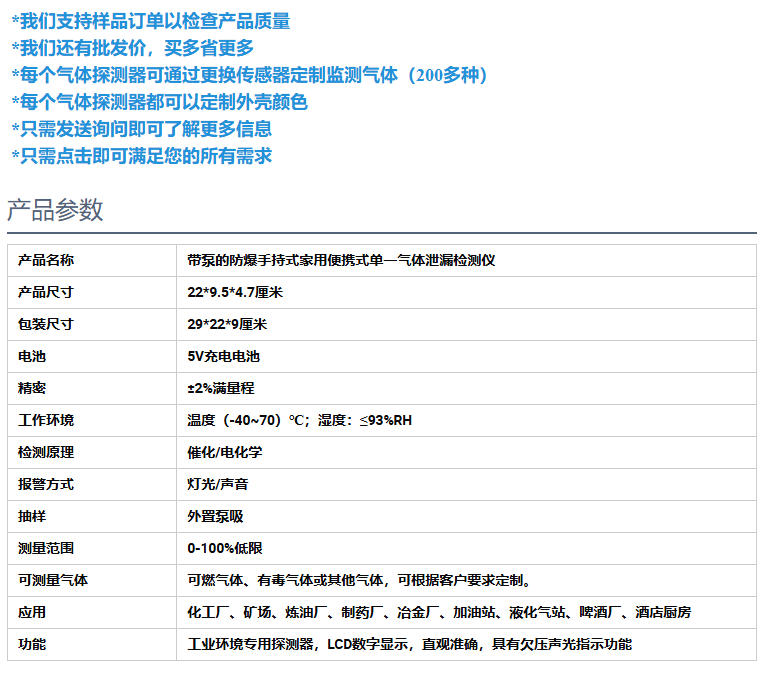Click the 工作环境 temperature and humidity value
Image resolution: width=775 pixels, height=680 pixels.
click(x=299, y=420)
